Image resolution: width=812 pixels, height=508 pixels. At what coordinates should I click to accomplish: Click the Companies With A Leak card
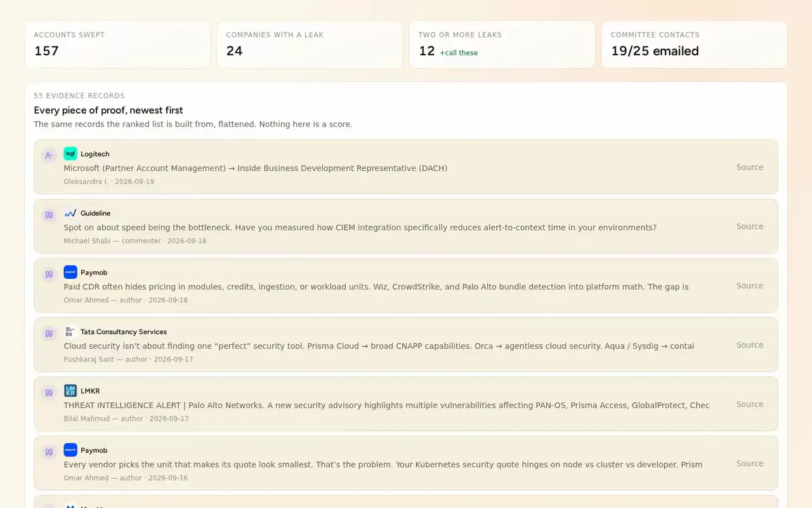pos(310,44)
